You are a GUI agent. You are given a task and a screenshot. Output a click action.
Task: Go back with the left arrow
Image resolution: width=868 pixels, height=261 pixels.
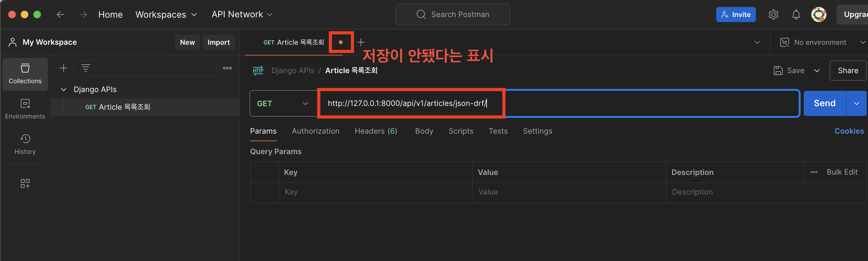coord(60,14)
